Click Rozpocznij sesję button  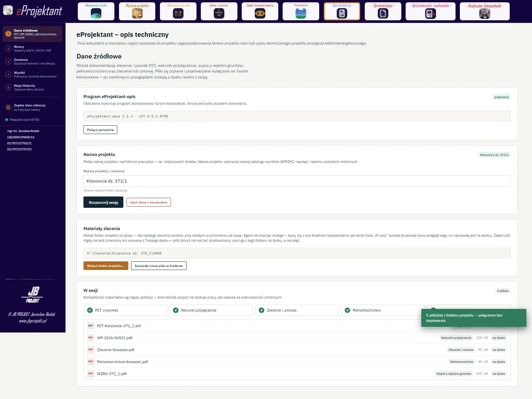pyautogui.click(x=103, y=202)
